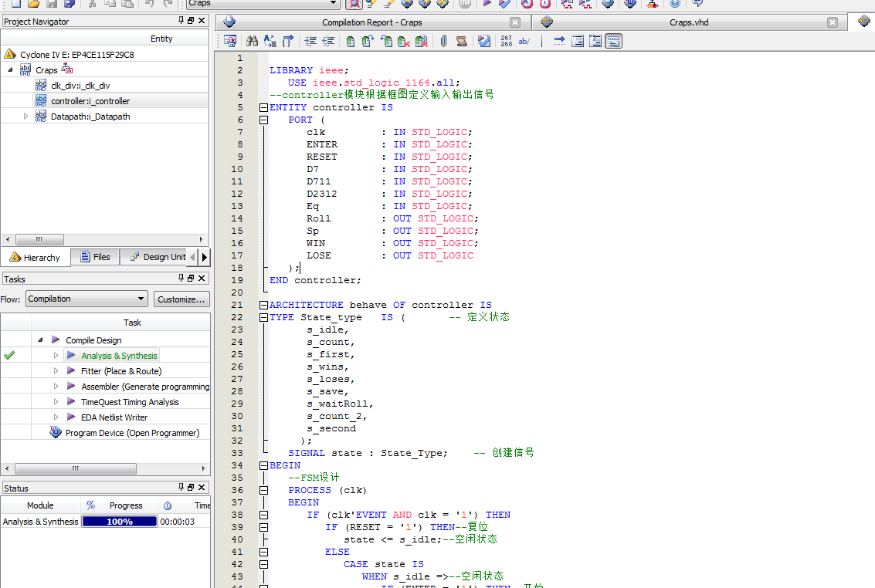
Task: Click the paperclip icon in editor toolbar
Action: pos(443,42)
